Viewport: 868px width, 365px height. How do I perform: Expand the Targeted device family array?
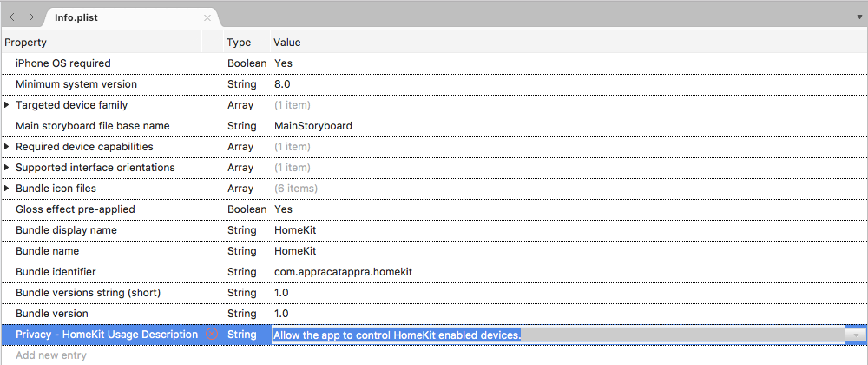pyautogui.click(x=7, y=105)
